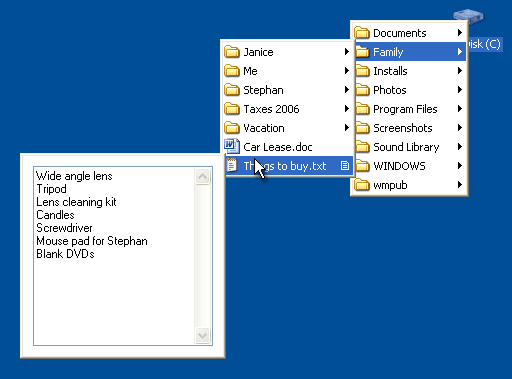This screenshot has height=379, width=512.
Task: Click the preview scrollbar track
Action: click(x=202, y=256)
